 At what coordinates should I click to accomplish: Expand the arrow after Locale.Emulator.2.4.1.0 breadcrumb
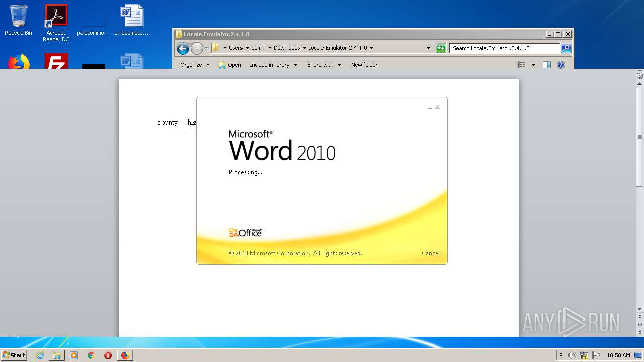pos(371,48)
